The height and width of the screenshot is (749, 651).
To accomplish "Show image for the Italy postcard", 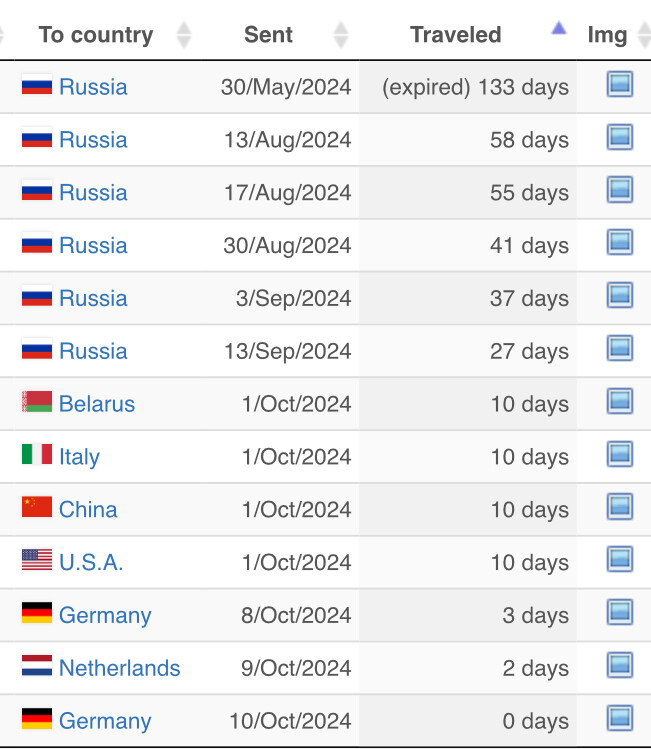I will click(x=620, y=455).
